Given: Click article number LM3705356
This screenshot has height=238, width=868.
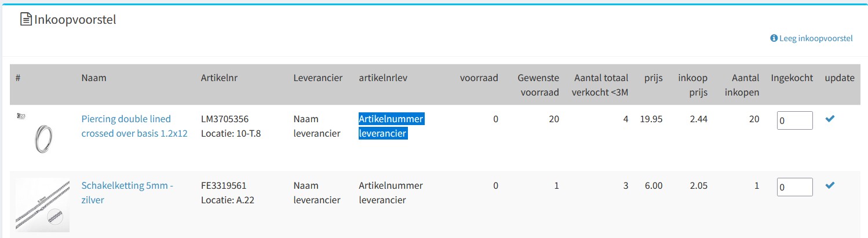Looking at the screenshot, I should click(225, 119).
